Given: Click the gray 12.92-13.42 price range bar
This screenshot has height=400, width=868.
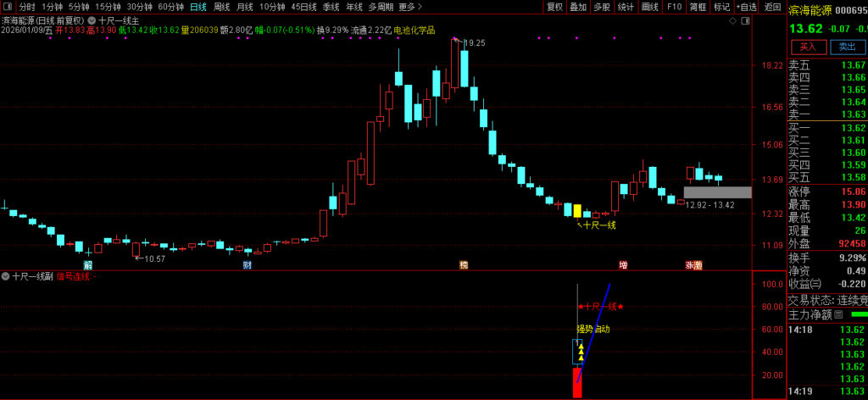Looking at the screenshot, I should coord(717,192).
